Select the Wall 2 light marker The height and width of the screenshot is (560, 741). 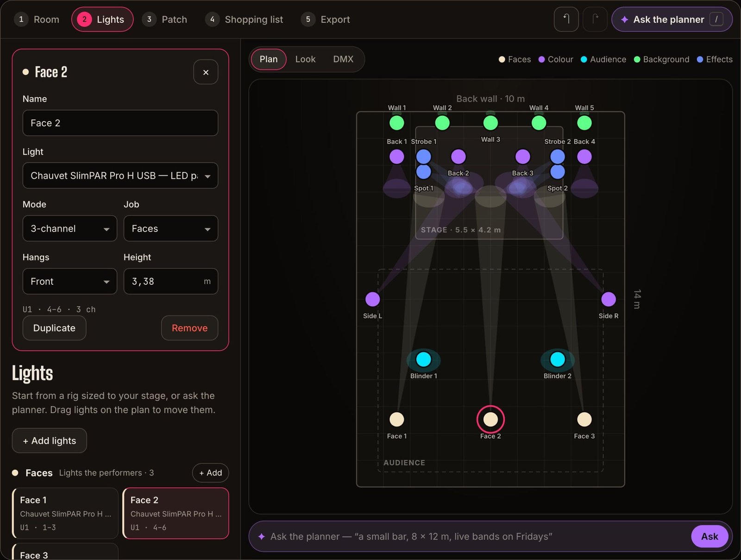(442, 123)
